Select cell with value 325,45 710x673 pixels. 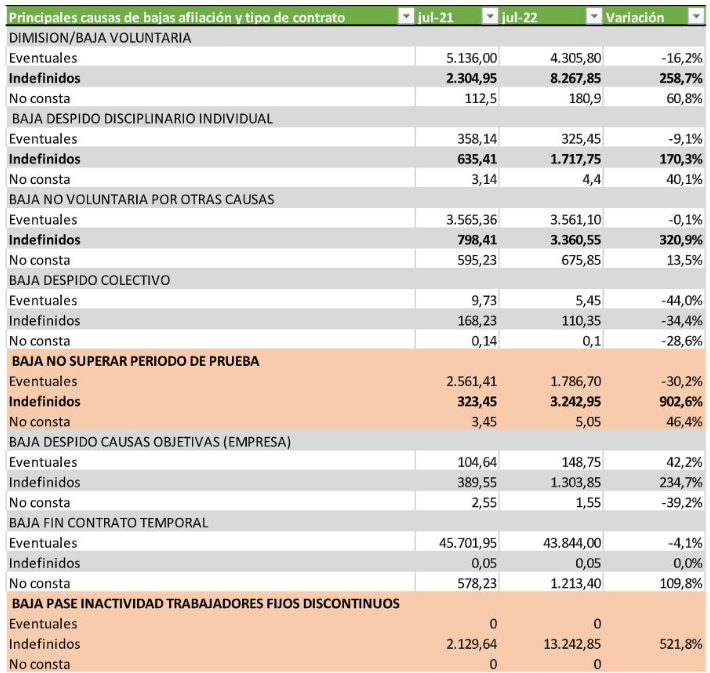click(x=551, y=139)
